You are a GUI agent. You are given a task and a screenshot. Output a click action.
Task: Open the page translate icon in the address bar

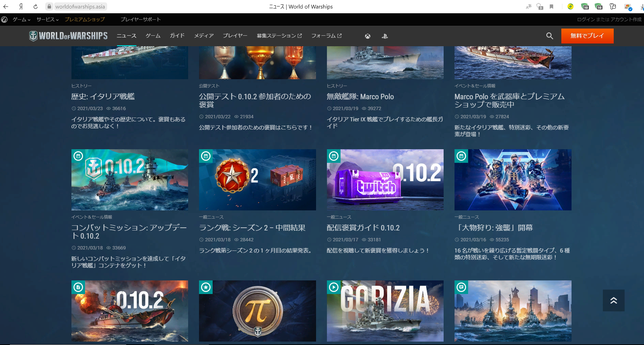(529, 6)
